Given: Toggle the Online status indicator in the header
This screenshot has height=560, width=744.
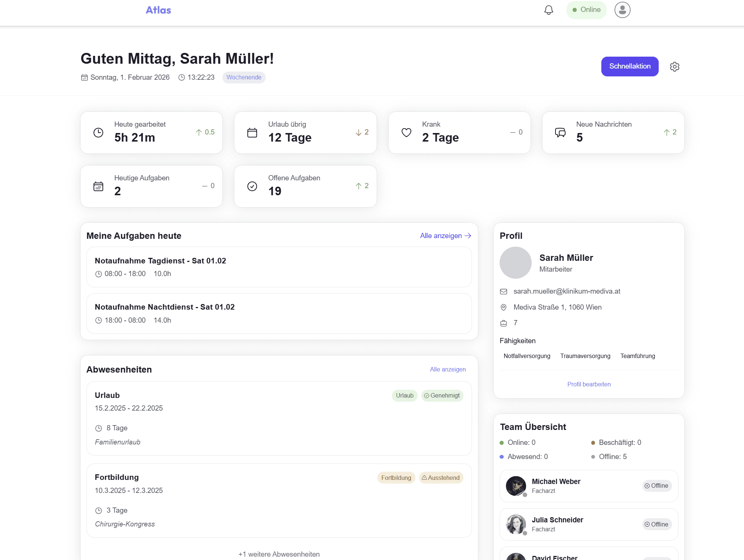Looking at the screenshot, I should tap(586, 10).
